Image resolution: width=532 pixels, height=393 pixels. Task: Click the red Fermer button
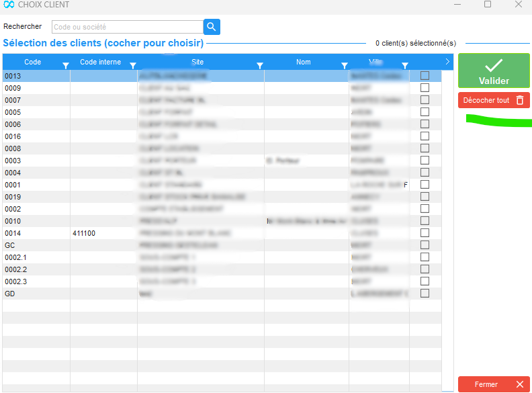click(x=494, y=384)
